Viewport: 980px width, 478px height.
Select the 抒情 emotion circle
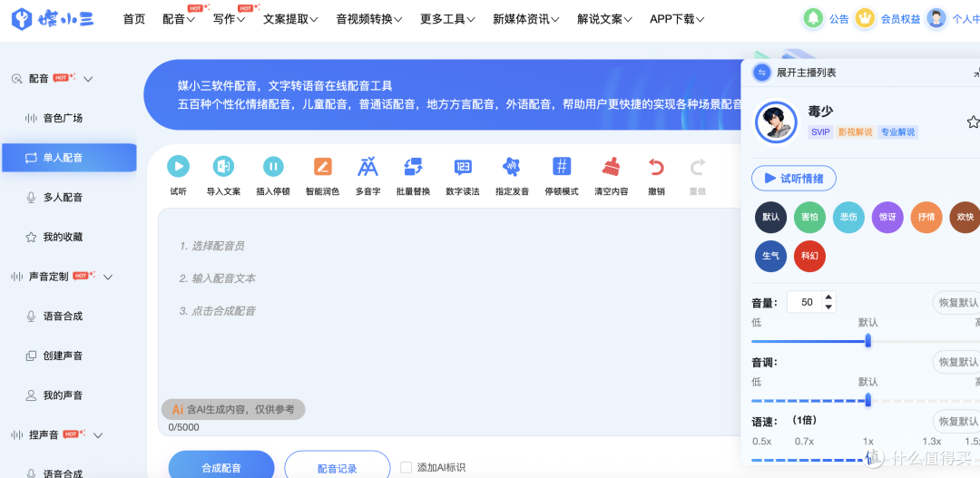(926, 217)
